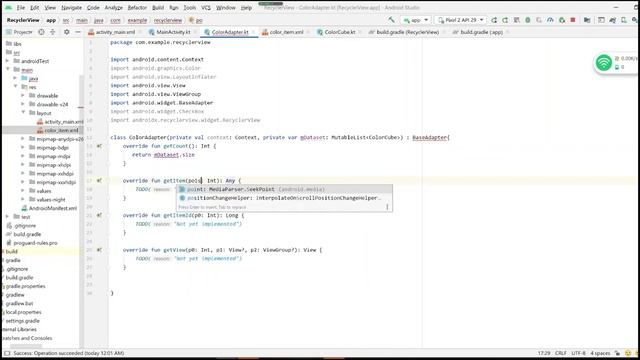Click the expand/collapse all icon in Project panel
The image size is (640, 360).
53,32
